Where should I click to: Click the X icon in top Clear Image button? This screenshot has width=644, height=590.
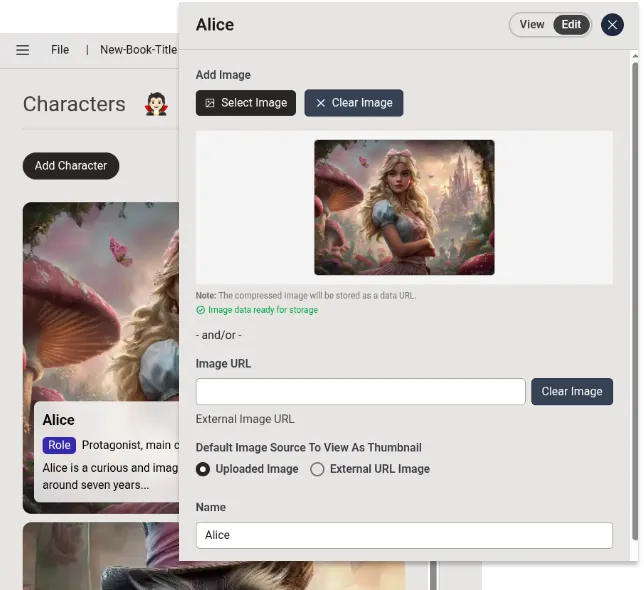(x=320, y=103)
